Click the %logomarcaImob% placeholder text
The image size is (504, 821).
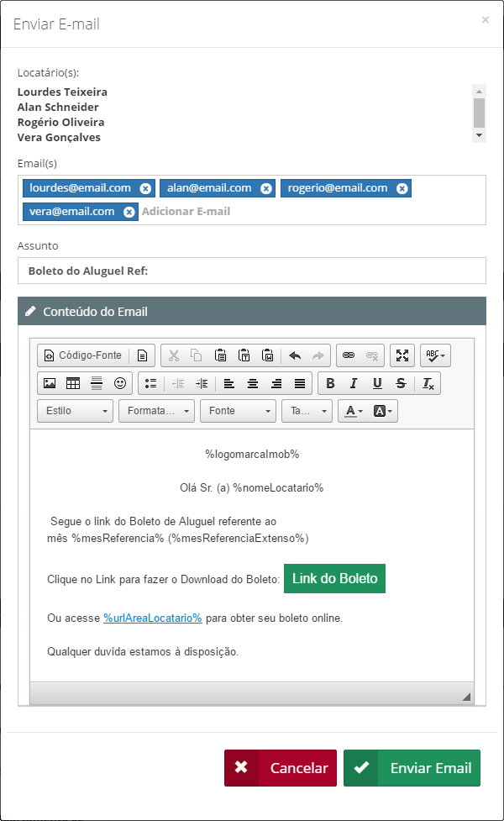point(252,454)
